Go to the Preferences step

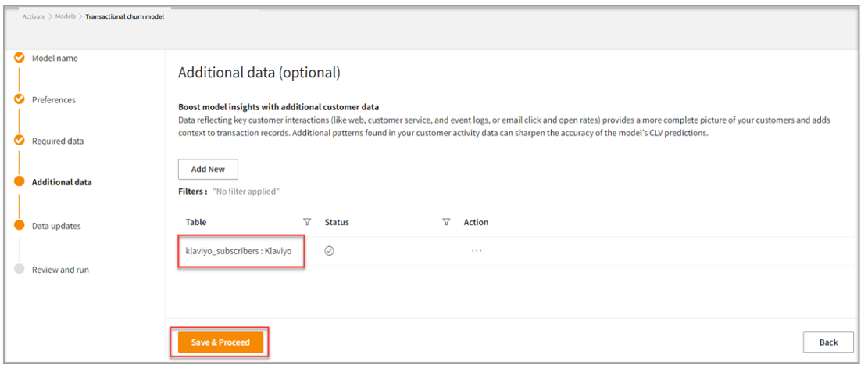(54, 100)
